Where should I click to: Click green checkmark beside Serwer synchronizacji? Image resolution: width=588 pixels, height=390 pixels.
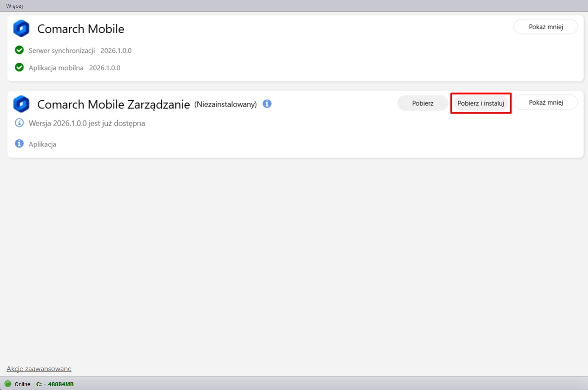pos(19,50)
